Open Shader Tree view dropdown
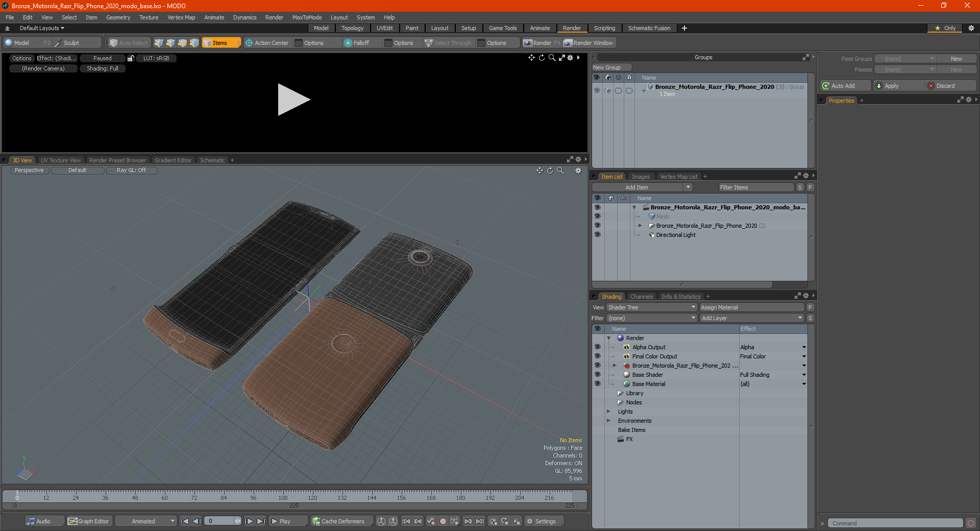This screenshot has width=980, height=531. 652,307
